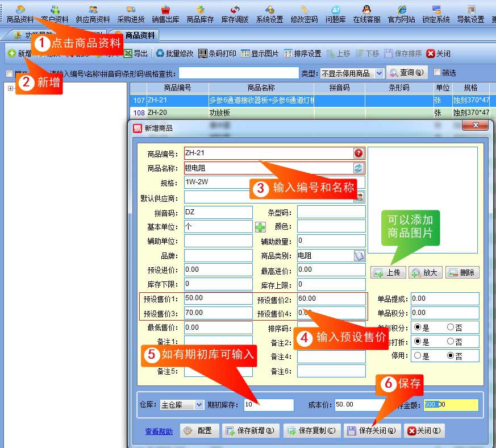The width and height of the screenshot is (496, 448).
Task: Open 查看帮助 help link
Action: (159, 432)
